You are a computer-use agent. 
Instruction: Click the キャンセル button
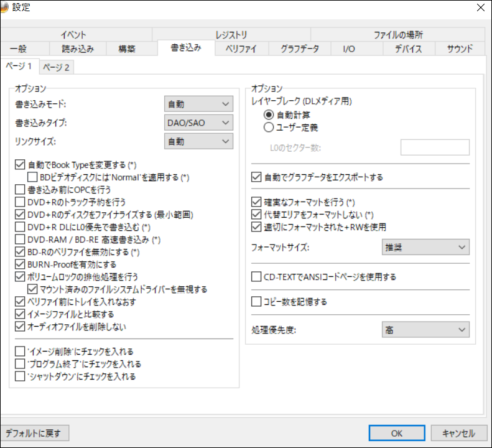coord(458,433)
